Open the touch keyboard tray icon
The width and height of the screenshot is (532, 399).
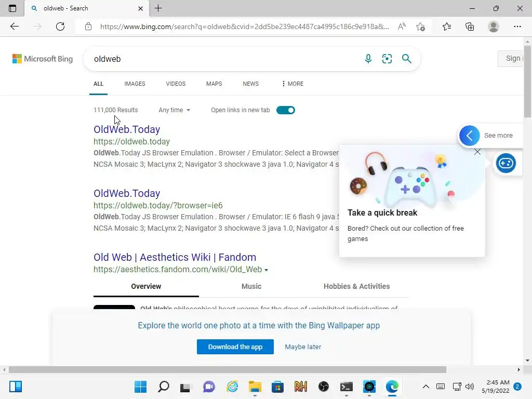441,387
